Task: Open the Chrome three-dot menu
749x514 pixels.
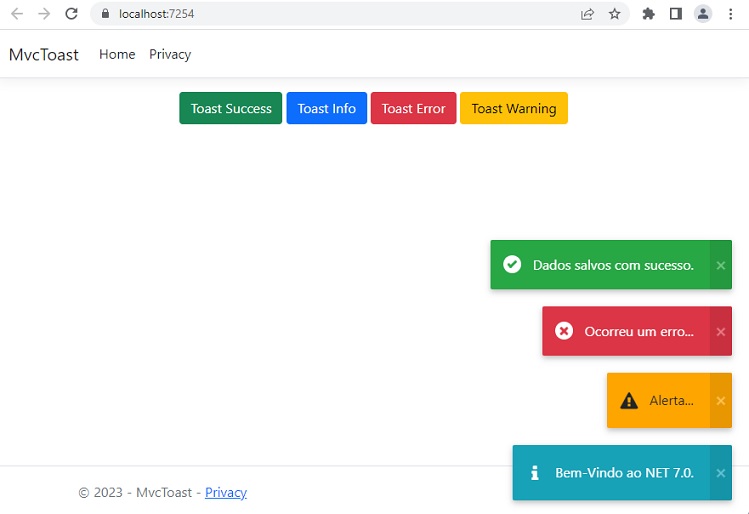Action: tap(730, 14)
